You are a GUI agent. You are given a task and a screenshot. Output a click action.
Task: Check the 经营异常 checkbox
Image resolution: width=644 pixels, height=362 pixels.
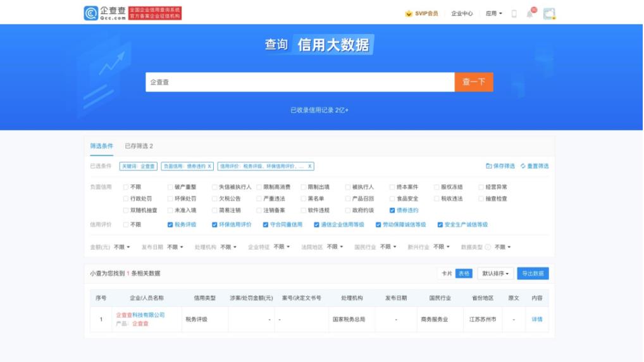click(481, 187)
